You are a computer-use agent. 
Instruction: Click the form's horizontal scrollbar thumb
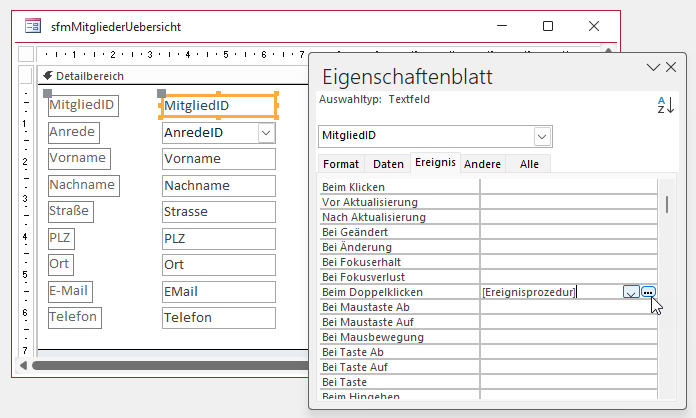point(170,366)
